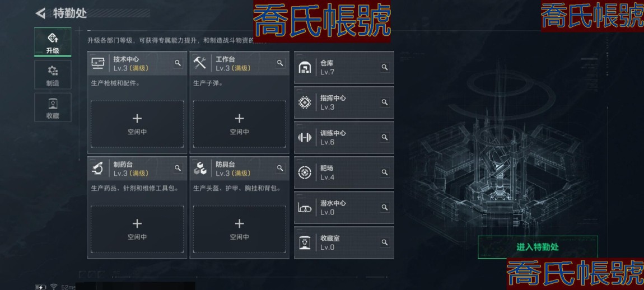The image size is (644, 290).
Task: Click the 收藏室 collection room icon
Action: (305, 242)
